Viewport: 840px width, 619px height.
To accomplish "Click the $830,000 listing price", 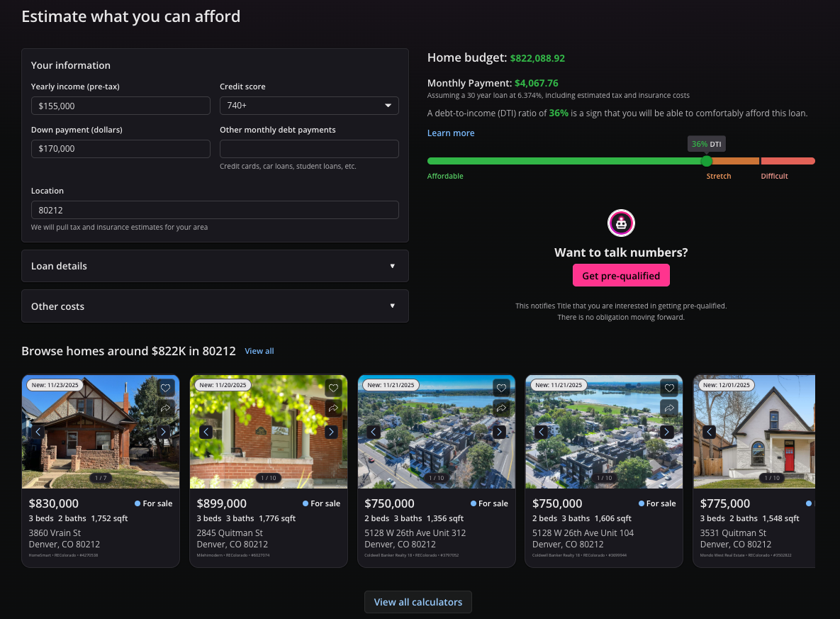I will coord(54,503).
